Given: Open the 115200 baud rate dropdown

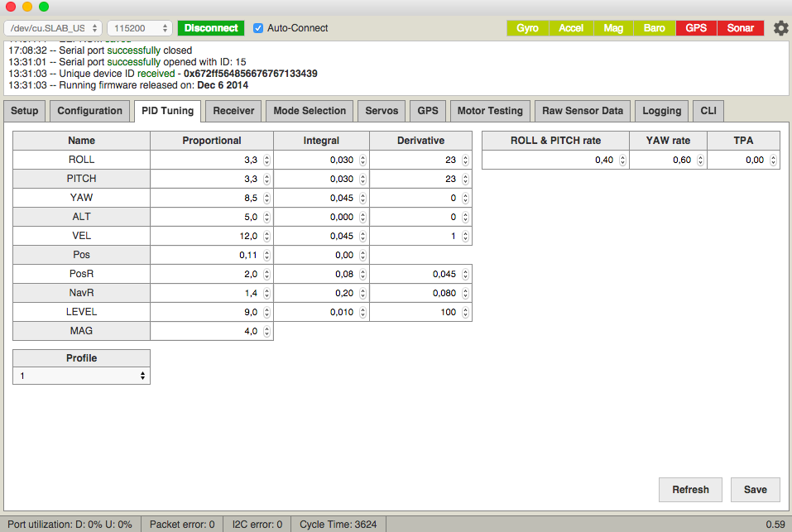Looking at the screenshot, I should click(x=139, y=28).
